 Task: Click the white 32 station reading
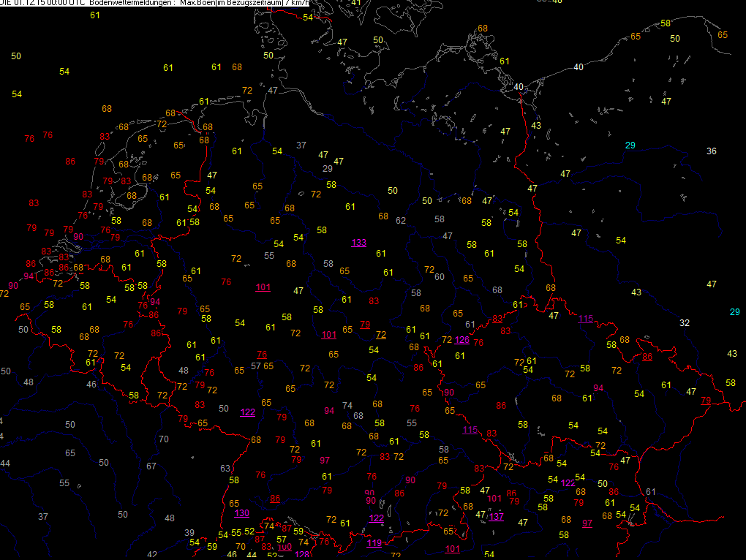[685, 323]
